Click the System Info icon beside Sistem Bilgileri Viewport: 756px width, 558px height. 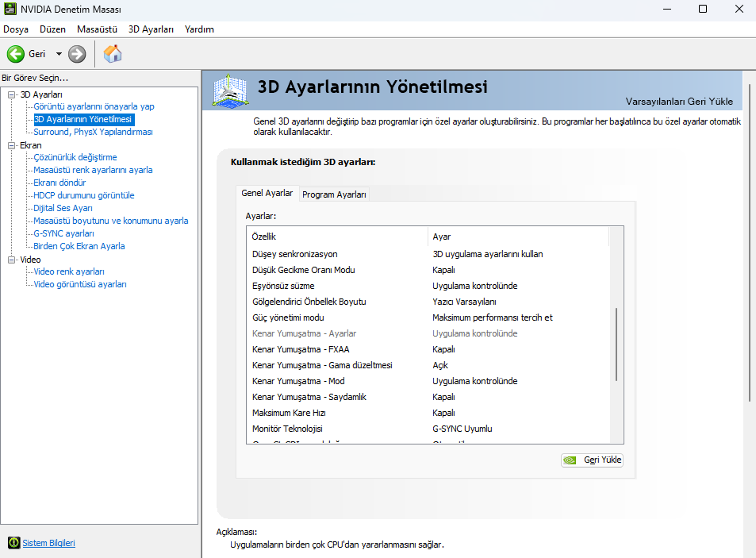point(14,543)
